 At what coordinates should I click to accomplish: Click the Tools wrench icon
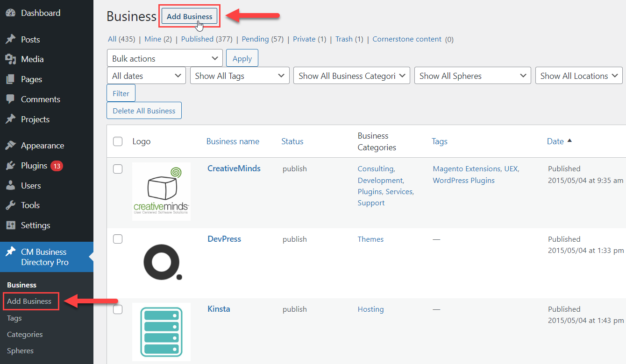click(10, 205)
